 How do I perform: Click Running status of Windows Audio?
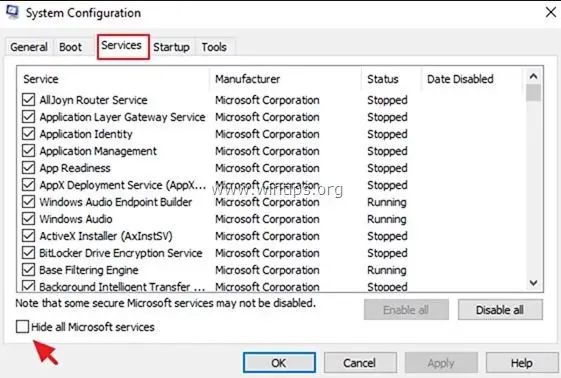[x=387, y=219]
